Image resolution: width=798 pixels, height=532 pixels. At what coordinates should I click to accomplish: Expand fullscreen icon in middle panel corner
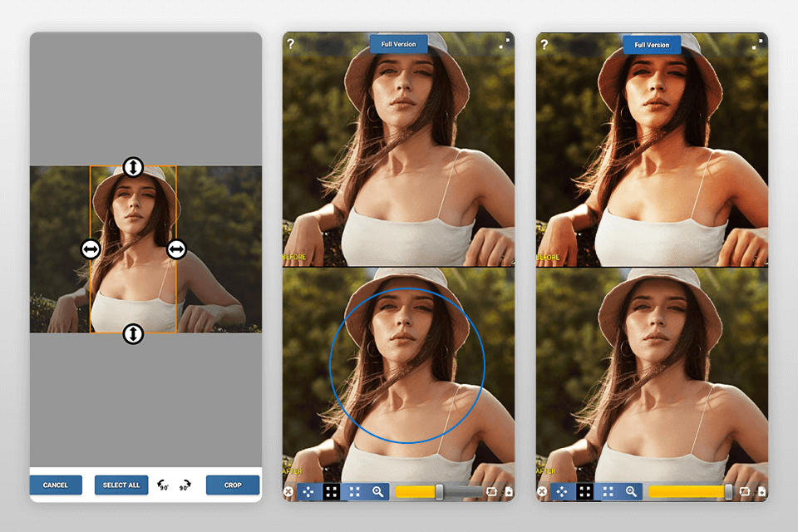click(x=504, y=44)
